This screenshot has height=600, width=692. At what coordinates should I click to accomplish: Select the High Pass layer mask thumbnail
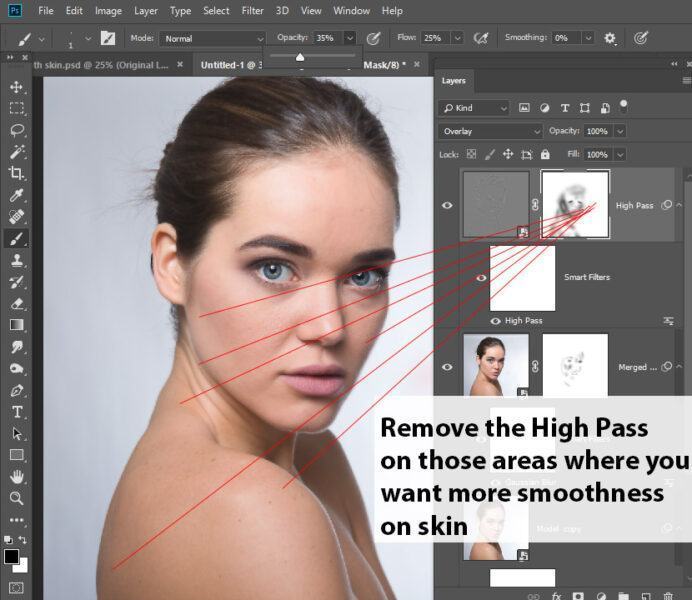(x=575, y=204)
